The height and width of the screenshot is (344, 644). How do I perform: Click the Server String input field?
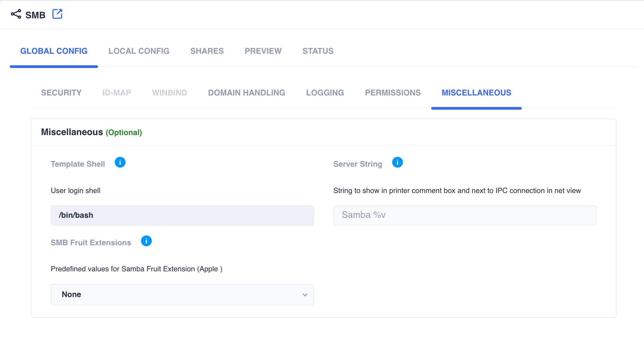465,215
